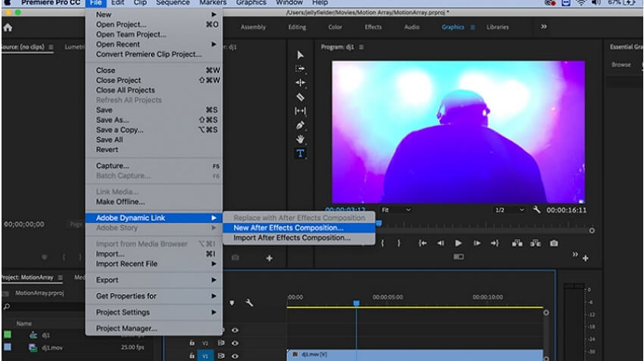The width and height of the screenshot is (644, 361).
Task: Open the Apple menu
Action: point(7,2)
